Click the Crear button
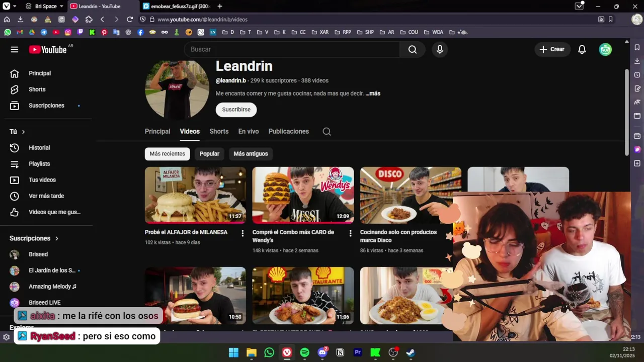 pos(552,49)
